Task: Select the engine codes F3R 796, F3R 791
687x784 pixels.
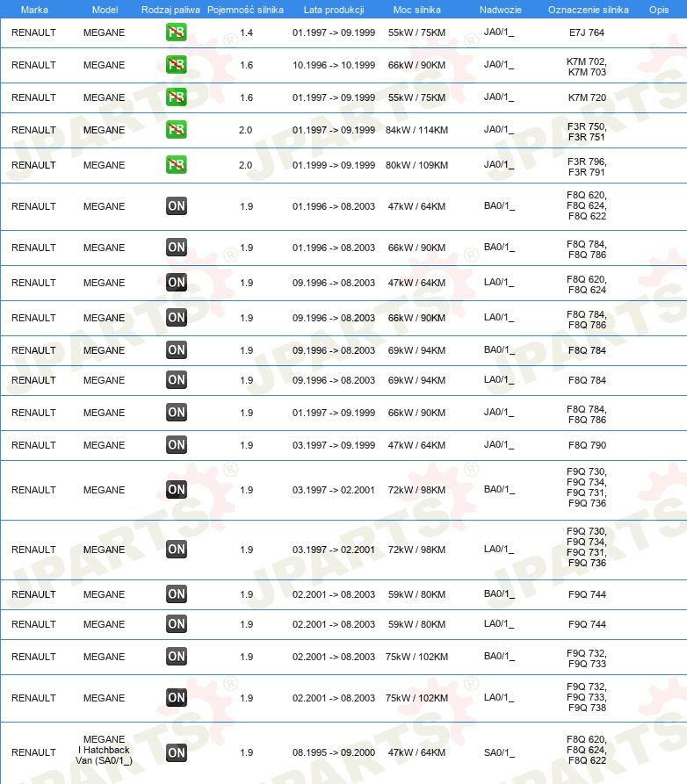Action: click(587, 167)
